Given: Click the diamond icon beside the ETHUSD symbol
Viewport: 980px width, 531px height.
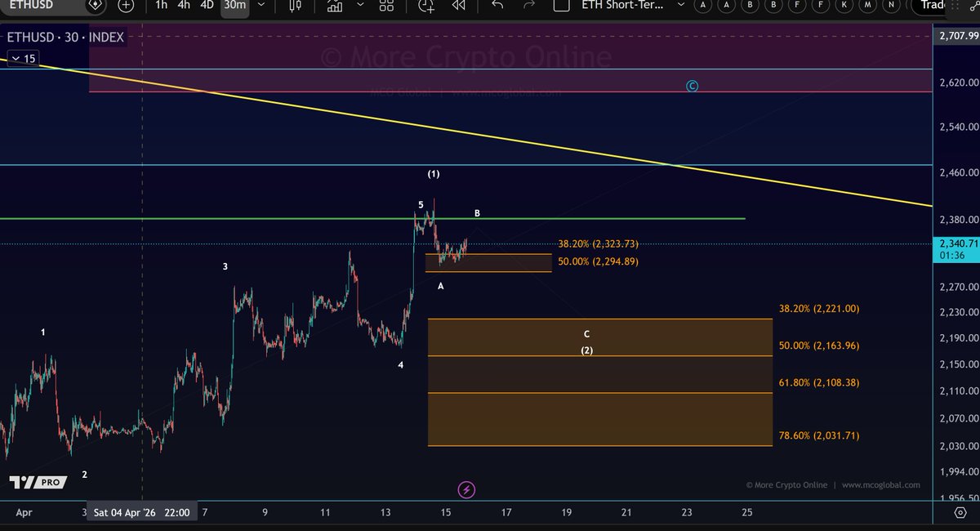Looking at the screenshot, I should [96, 5].
